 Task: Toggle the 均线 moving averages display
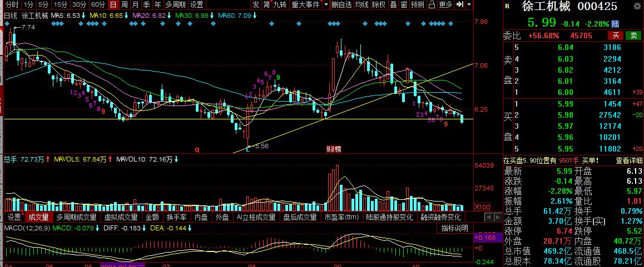point(362,5)
